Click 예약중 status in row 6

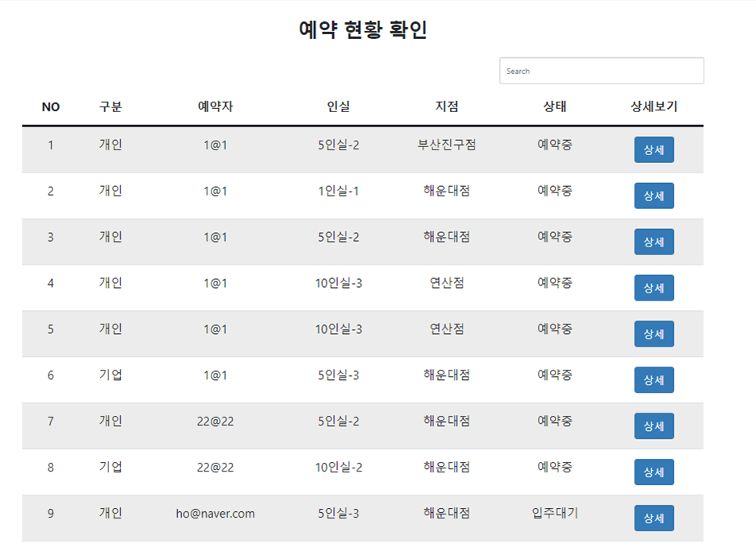pyautogui.click(x=554, y=375)
